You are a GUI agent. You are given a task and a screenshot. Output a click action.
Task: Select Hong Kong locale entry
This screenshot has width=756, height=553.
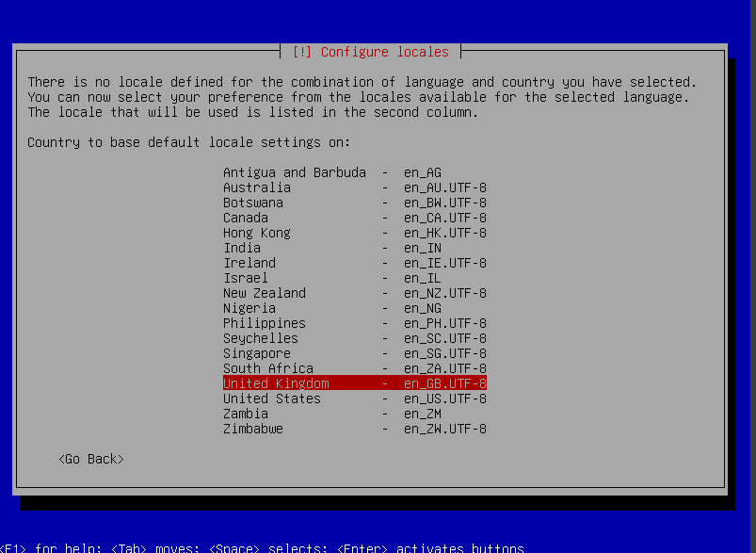pyautogui.click(x=354, y=233)
